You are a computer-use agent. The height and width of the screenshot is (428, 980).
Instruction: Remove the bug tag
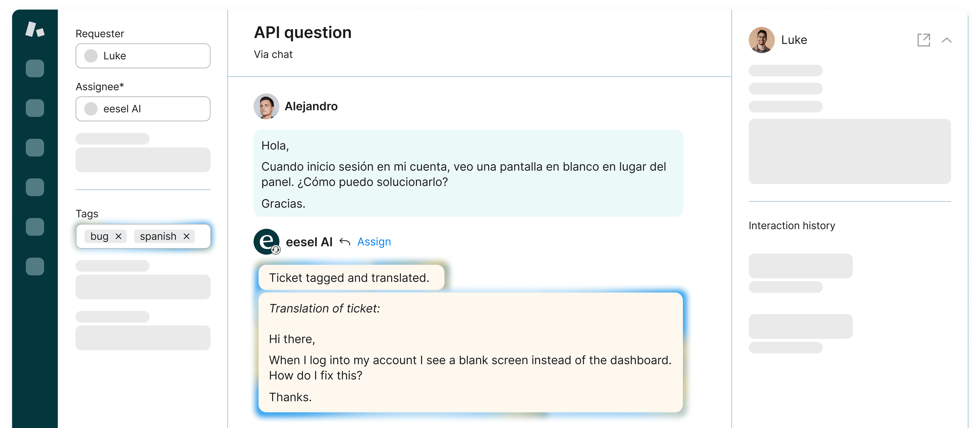tap(118, 236)
